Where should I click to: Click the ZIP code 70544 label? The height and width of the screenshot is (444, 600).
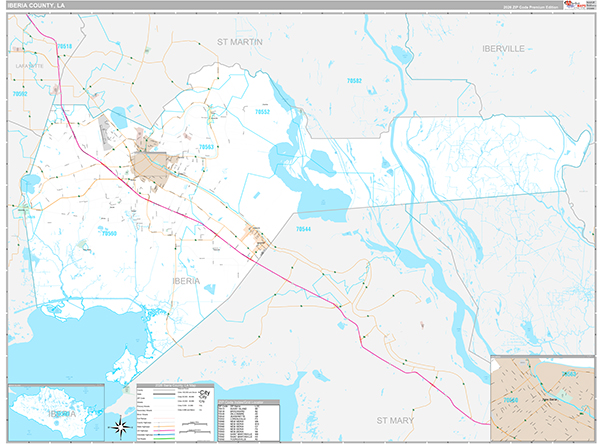pyautogui.click(x=303, y=229)
